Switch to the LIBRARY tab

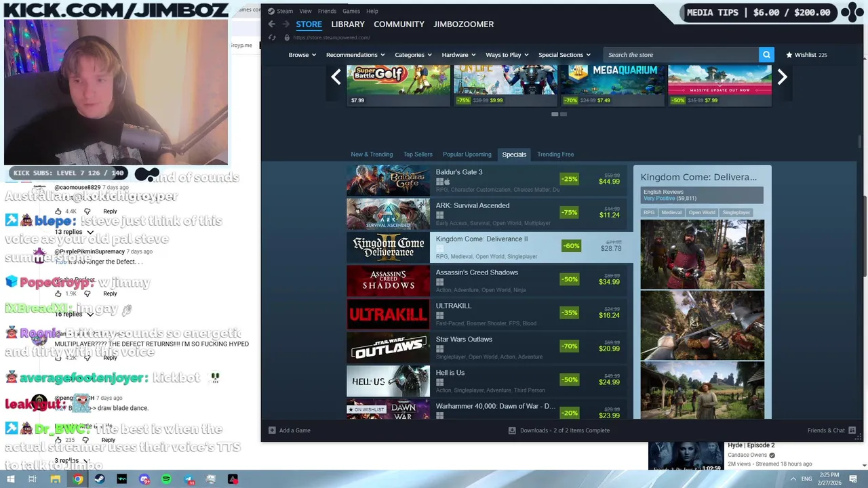pyautogui.click(x=348, y=24)
